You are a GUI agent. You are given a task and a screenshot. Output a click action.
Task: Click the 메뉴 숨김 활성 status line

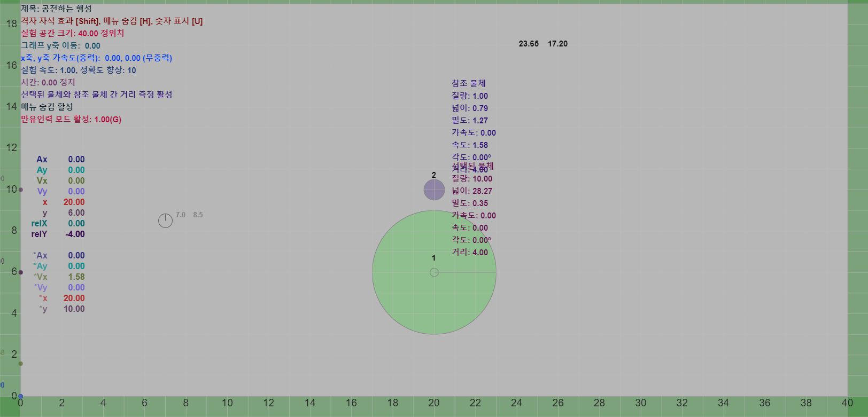47,107
